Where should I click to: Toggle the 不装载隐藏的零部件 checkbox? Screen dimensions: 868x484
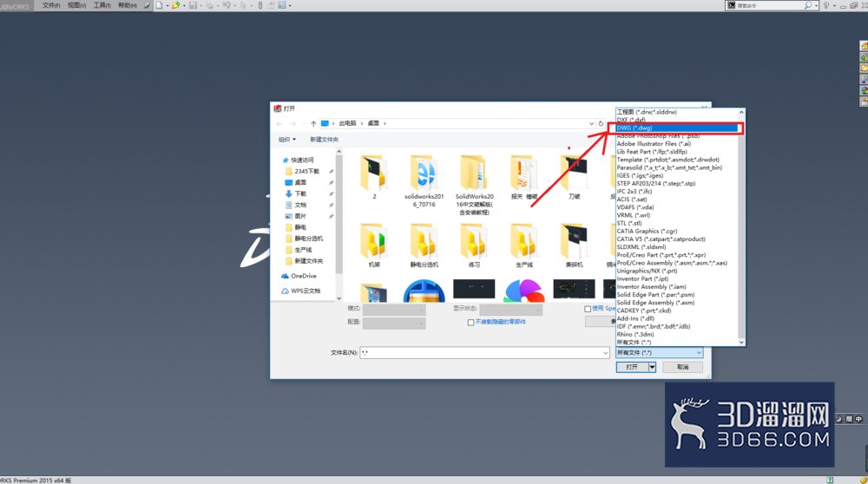tap(471, 323)
